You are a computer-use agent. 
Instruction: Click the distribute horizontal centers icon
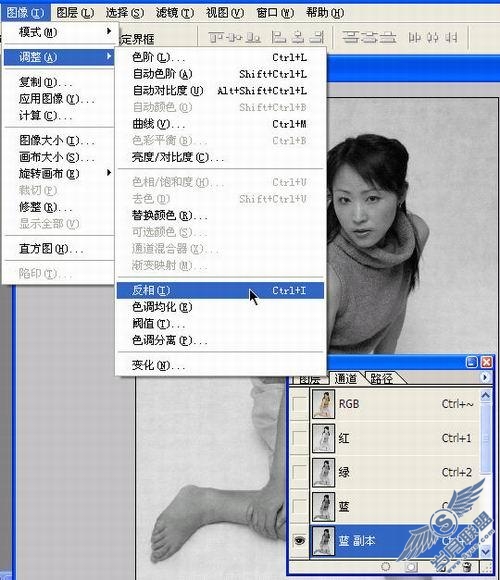432,37
